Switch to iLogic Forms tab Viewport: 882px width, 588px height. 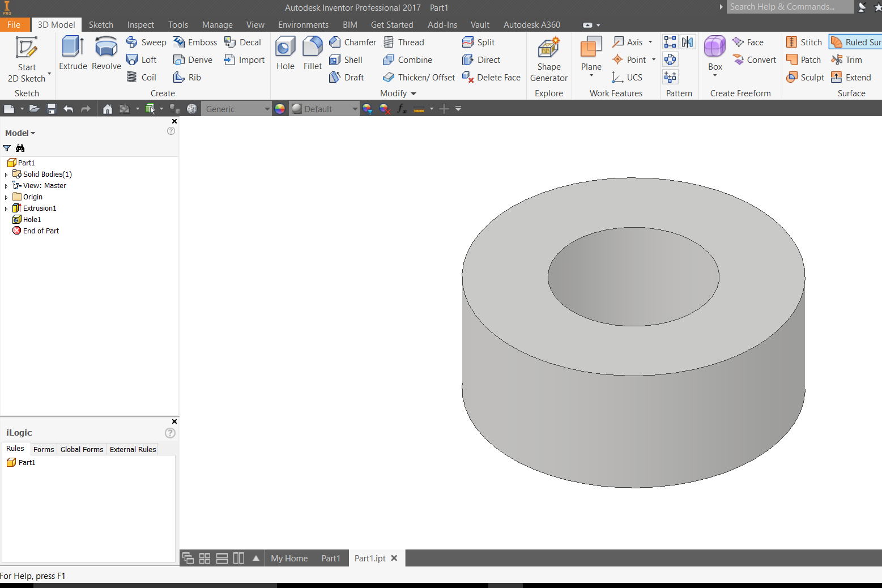(x=44, y=449)
